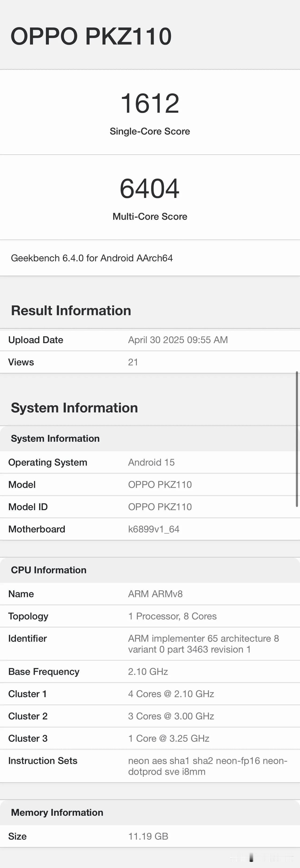Click the Upload Date row label

pyautogui.click(x=36, y=340)
